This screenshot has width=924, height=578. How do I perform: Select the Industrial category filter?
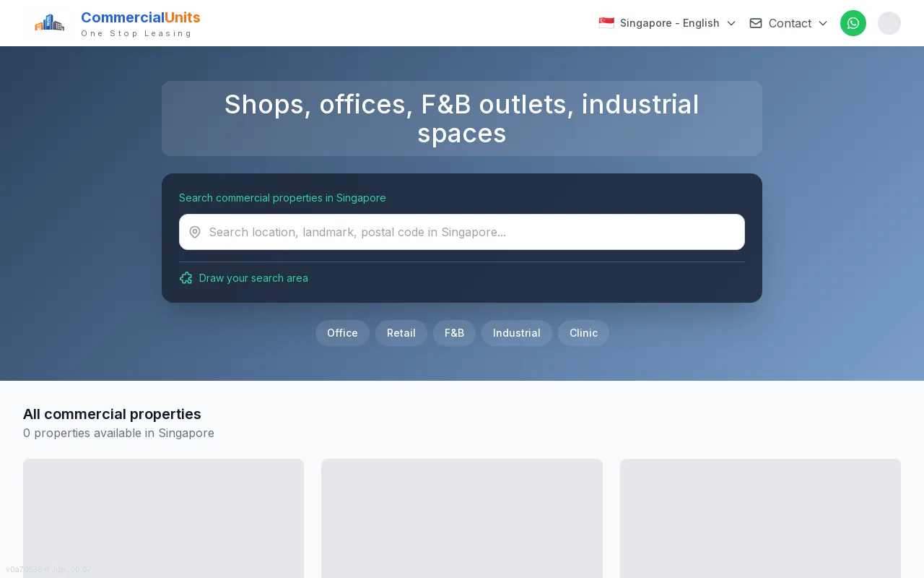tap(517, 333)
